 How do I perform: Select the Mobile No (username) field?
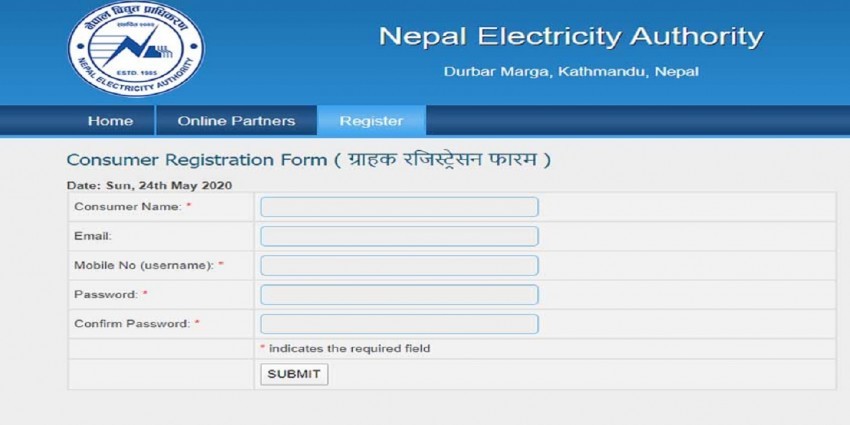[x=399, y=266]
